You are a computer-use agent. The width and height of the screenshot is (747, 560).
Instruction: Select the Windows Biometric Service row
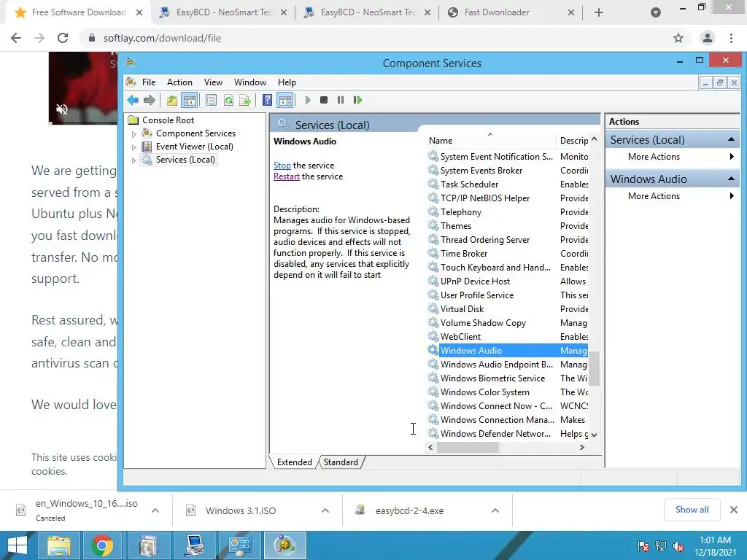click(508, 378)
